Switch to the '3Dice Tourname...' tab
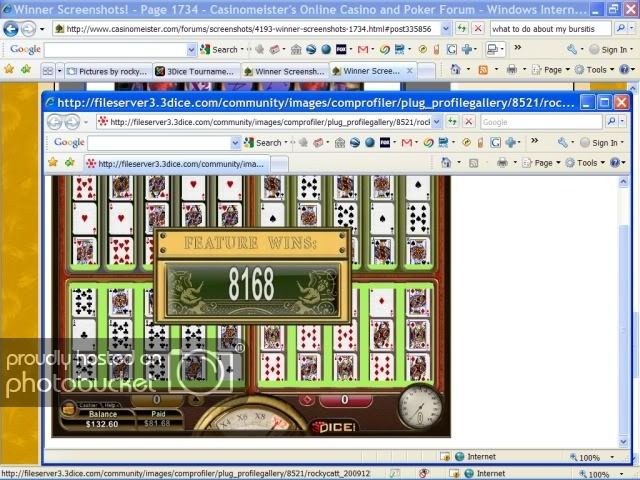The width and height of the screenshot is (640, 480). tap(196, 71)
